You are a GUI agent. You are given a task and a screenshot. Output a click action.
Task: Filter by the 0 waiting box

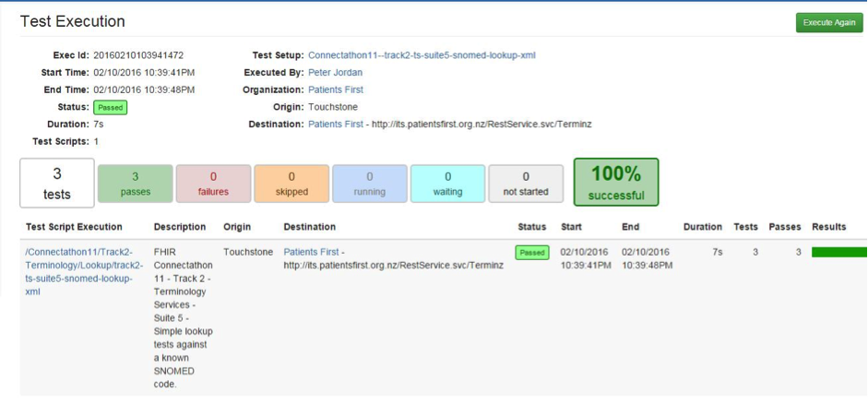(448, 184)
